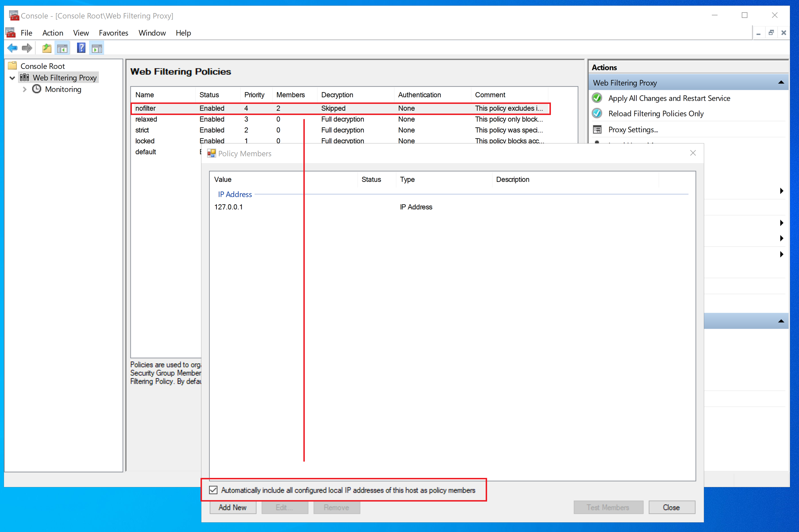The image size is (799, 532).
Task: Click the Policy Members dialog title icon
Action: [x=211, y=153]
